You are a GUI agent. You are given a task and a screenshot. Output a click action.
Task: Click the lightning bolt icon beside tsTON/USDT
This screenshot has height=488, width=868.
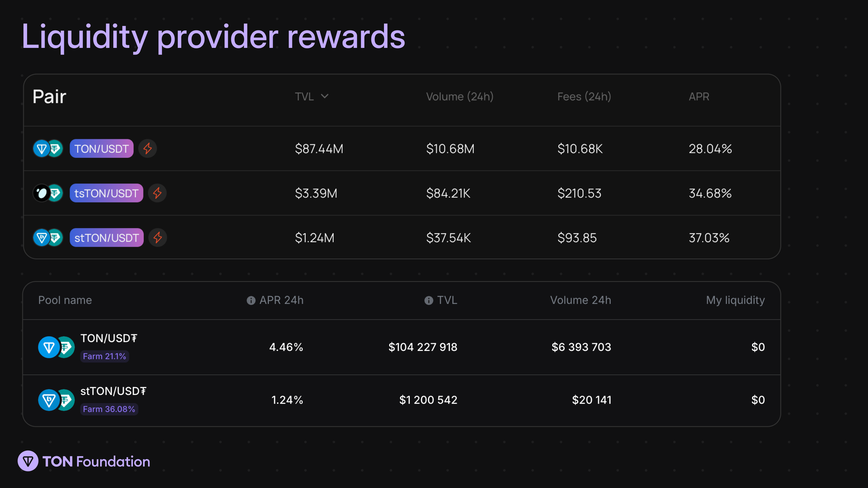[157, 193]
